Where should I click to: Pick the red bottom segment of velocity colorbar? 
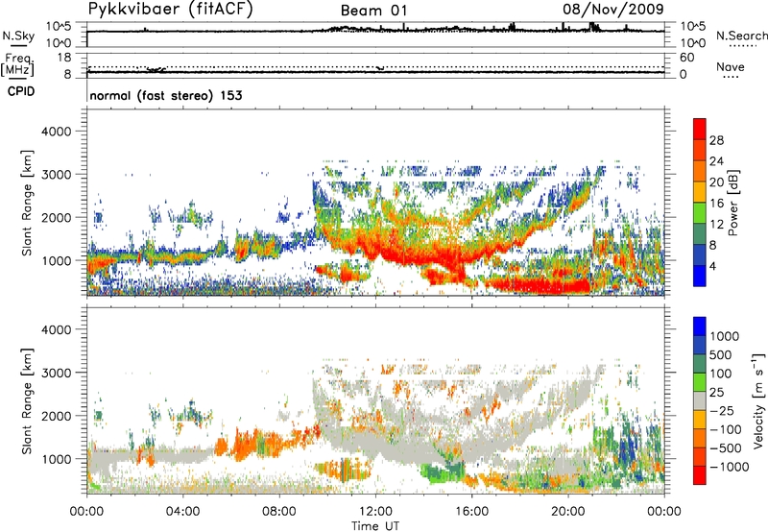point(700,475)
